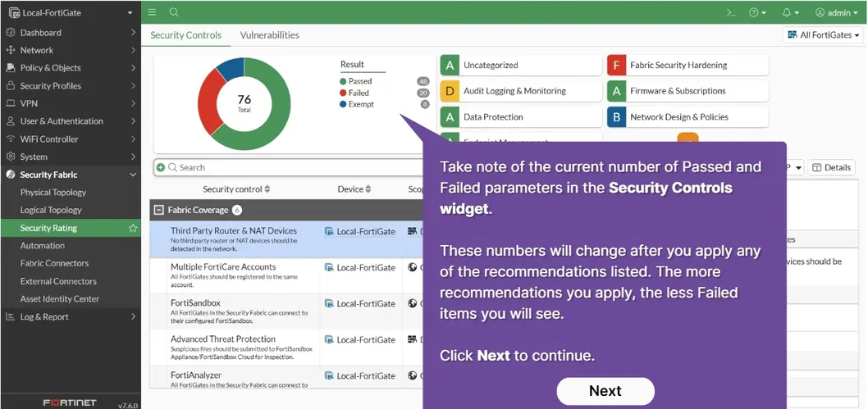868x409 pixels.
Task: Click the Passed count badge 48
Action: (x=423, y=81)
